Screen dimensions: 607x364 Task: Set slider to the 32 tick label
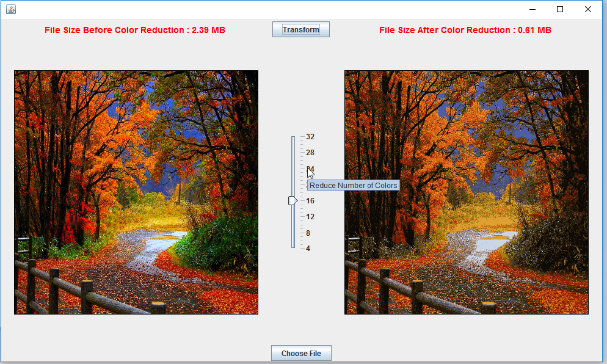point(310,137)
